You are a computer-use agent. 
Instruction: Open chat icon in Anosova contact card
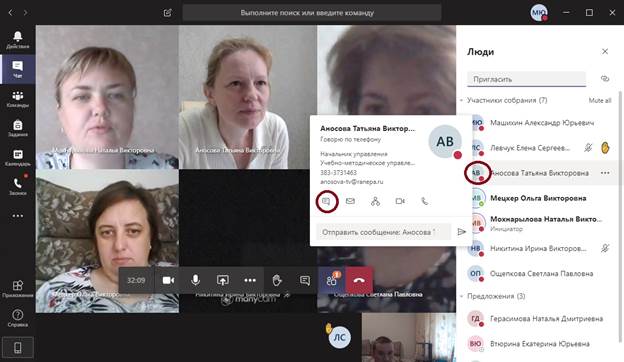326,201
